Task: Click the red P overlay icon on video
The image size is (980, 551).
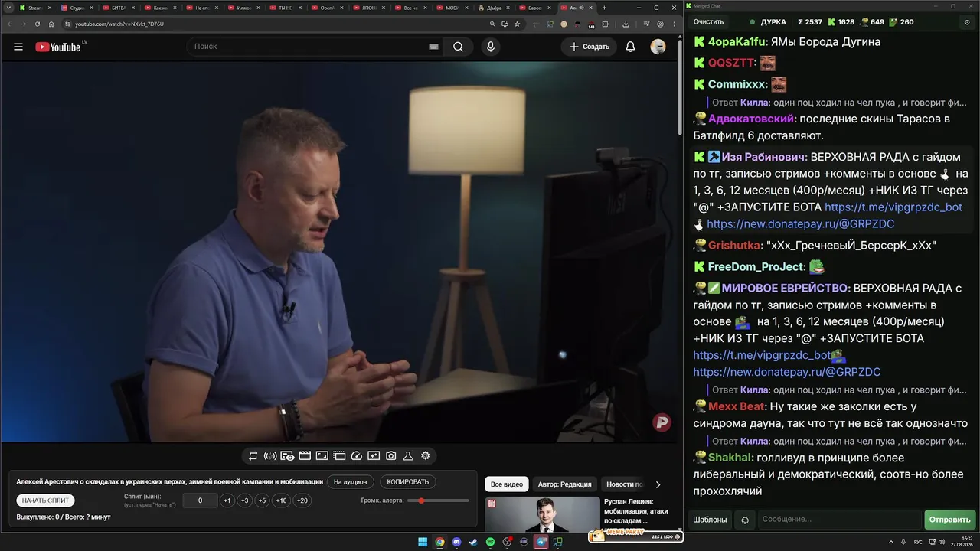Action: coord(661,422)
